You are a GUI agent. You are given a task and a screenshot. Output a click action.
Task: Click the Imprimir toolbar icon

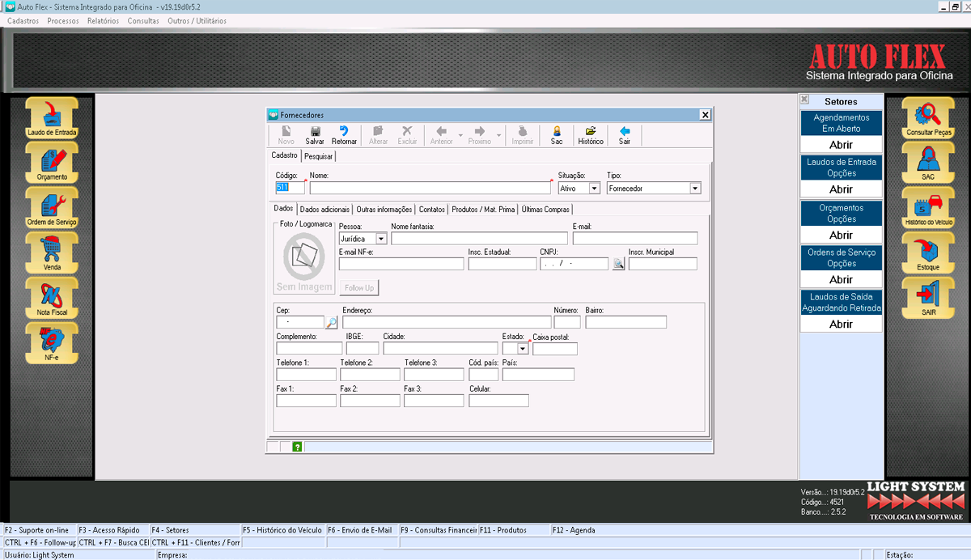click(523, 135)
